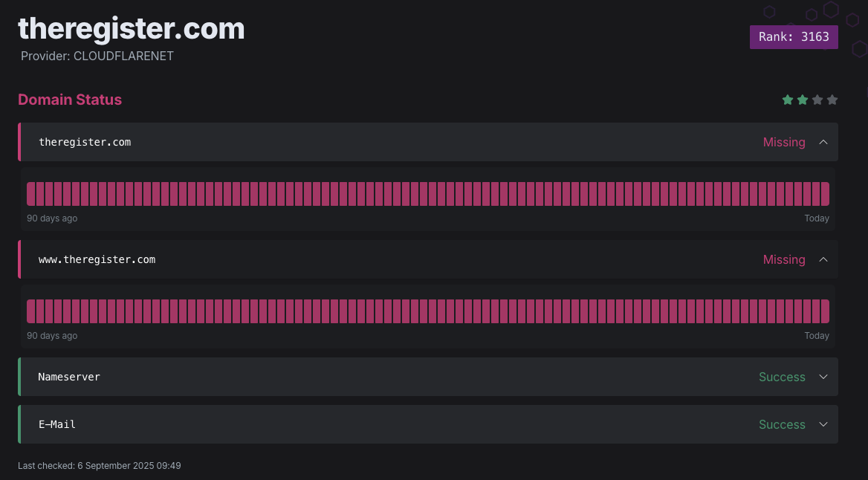
Task: Click the third gray rating star
Action: (x=817, y=100)
